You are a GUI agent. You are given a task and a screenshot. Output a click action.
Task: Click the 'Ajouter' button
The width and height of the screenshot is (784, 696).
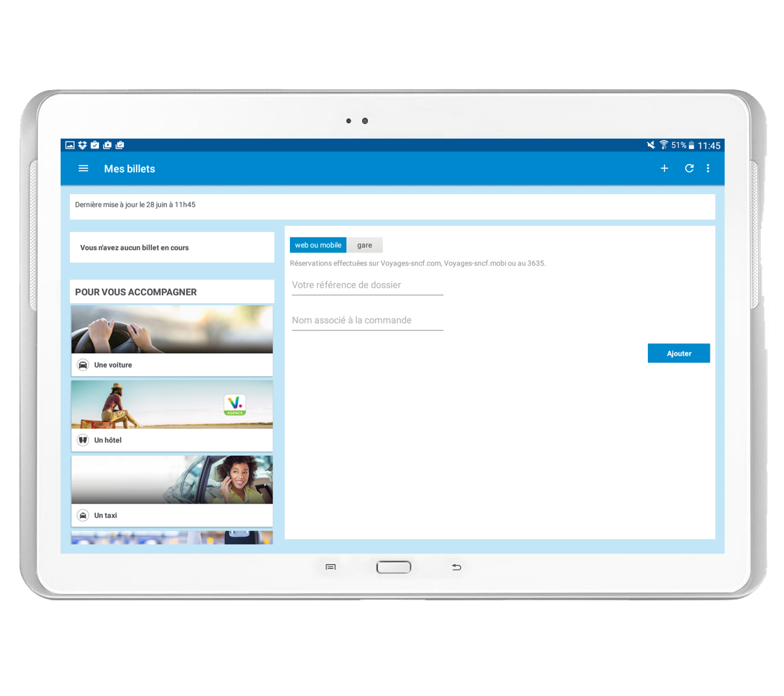tap(679, 353)
